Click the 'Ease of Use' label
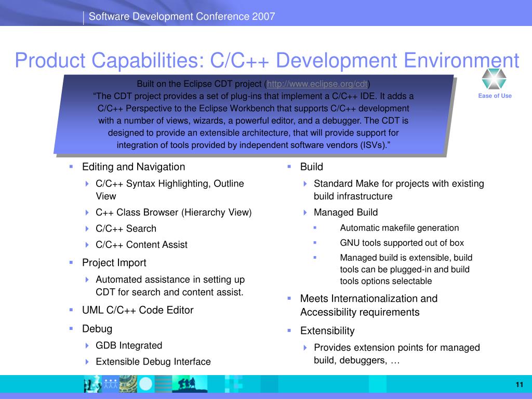532x399 pixels. (x=495, y=96)
